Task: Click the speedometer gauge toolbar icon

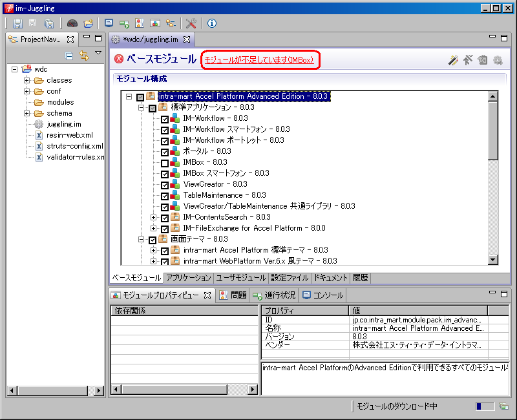Action: point(72,23)
